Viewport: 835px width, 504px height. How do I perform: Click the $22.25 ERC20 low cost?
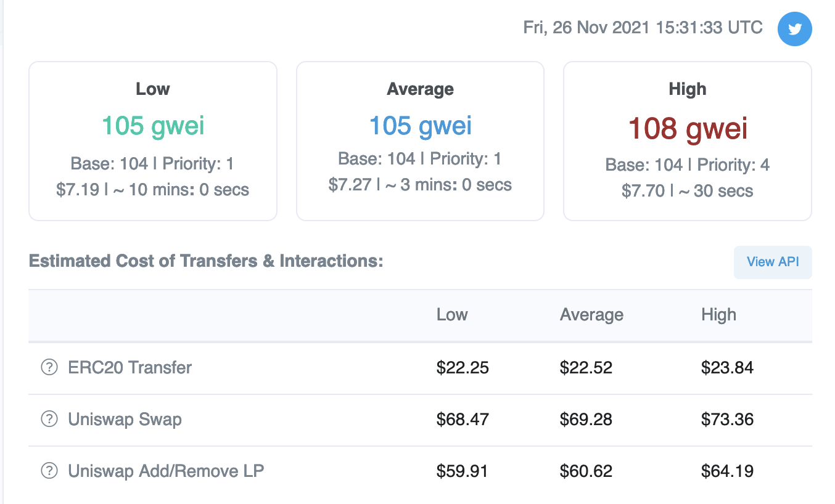463,368
